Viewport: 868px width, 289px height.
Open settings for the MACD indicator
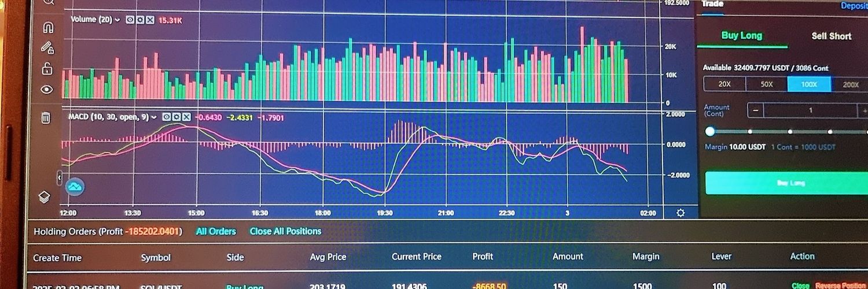coord(176,117)
